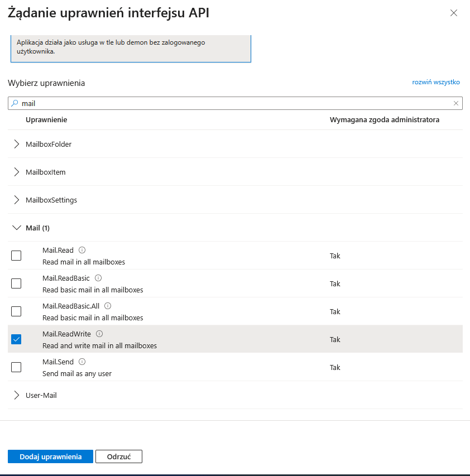Image resolution: width=470 pixels, height=476 pixels.
Task: Close the API permissions request panel
Action: point(454,13)
